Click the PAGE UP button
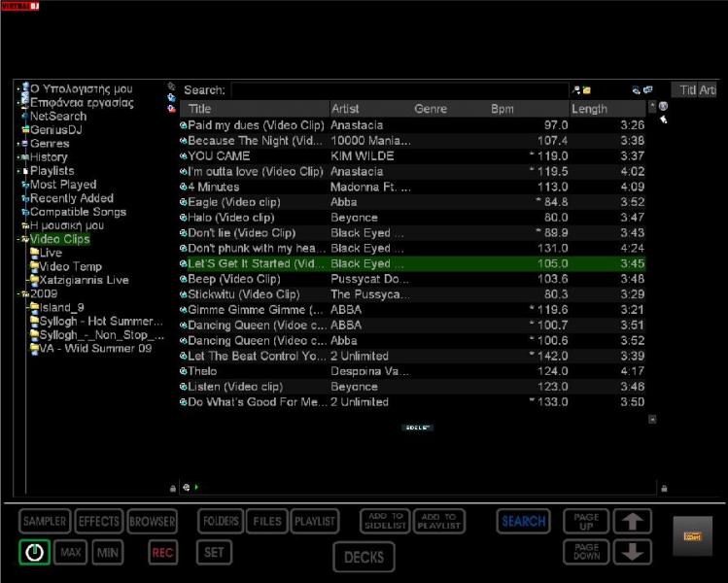This screenshot has height=583, width=728. tap(586, 522)
